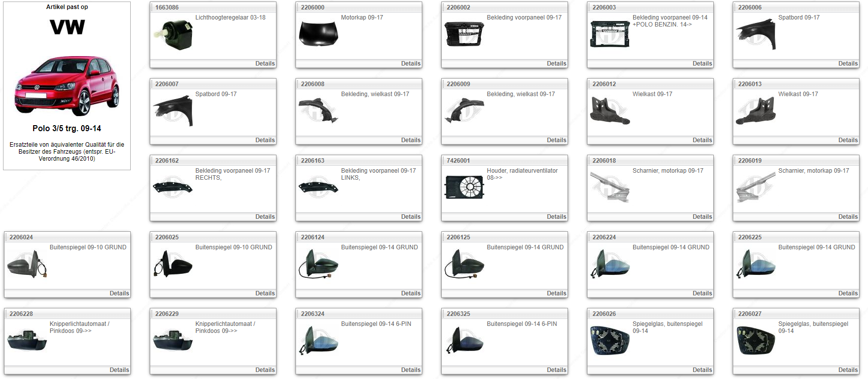
Task: Click the Polo 3/5 trg. 09-14 heading
Action: 67,129
